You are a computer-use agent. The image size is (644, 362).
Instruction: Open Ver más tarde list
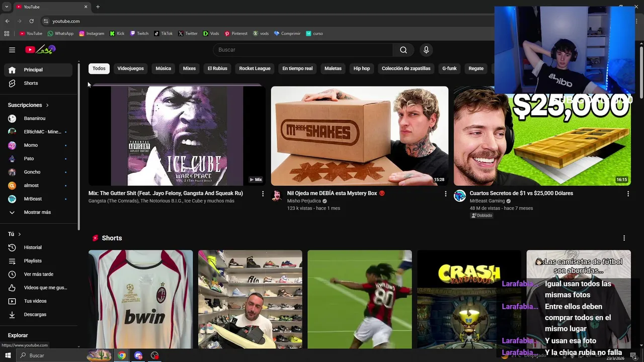tap(38, 274)
